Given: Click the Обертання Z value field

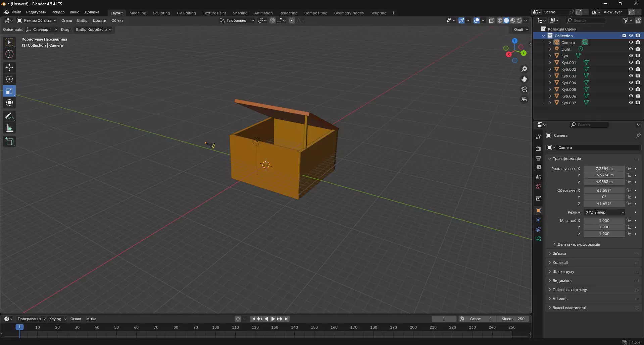Looking at the screenshot, I should (604, 204).
